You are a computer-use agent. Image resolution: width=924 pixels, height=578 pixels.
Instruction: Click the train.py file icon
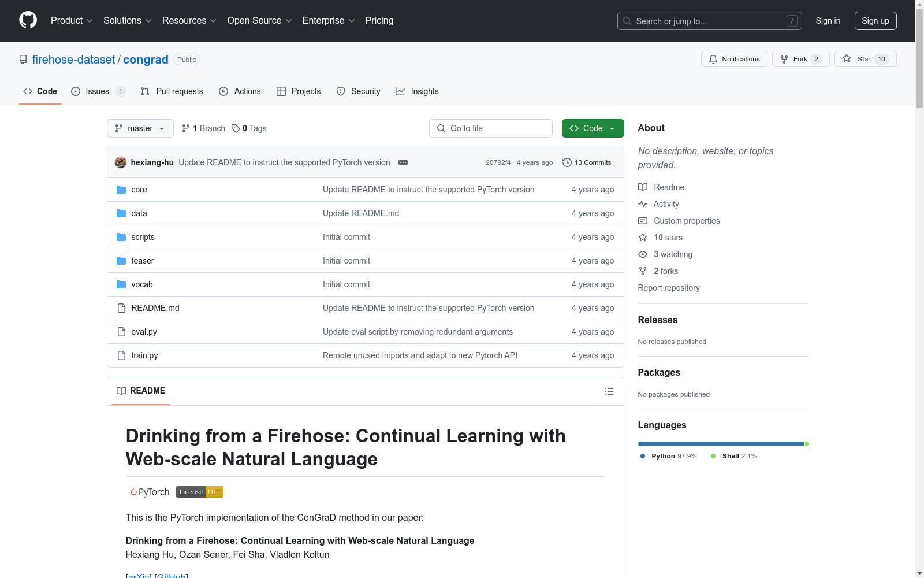pyautogui.click(x=121, y=355)
